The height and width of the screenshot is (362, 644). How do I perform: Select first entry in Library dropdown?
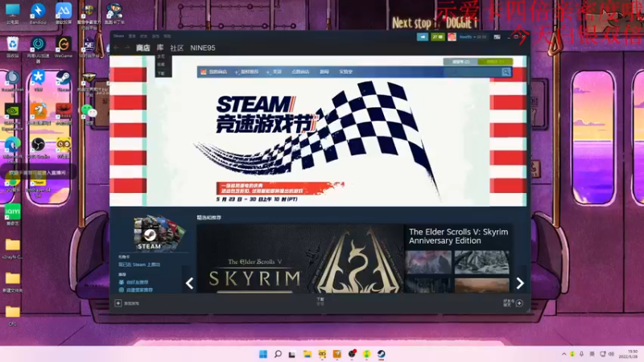(161, 56)
